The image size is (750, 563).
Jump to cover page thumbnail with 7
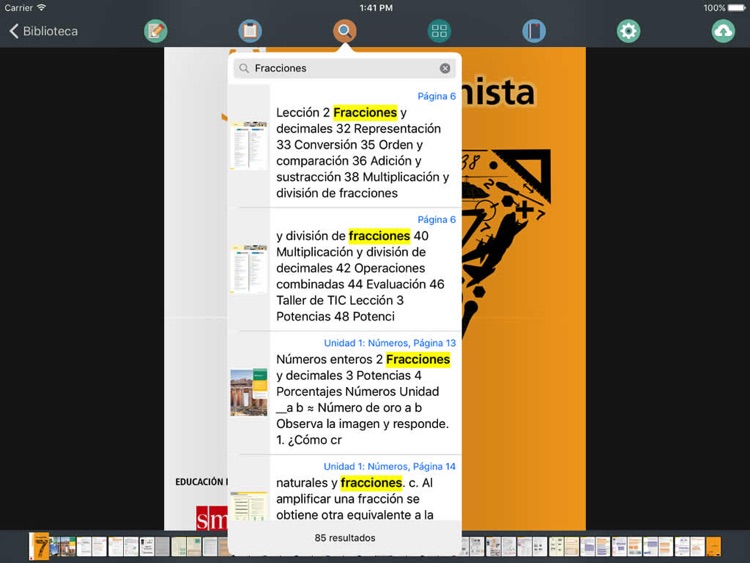point(39,546)
